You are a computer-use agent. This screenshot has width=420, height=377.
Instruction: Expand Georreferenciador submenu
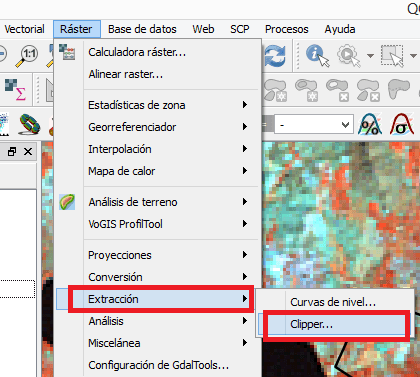click(x=157, y=127)
